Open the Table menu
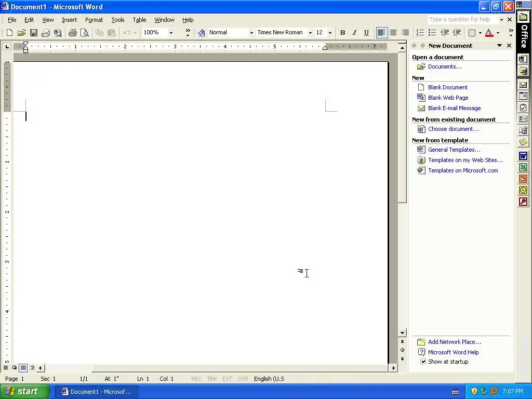 pyautogui.click(x=139, y=20)
